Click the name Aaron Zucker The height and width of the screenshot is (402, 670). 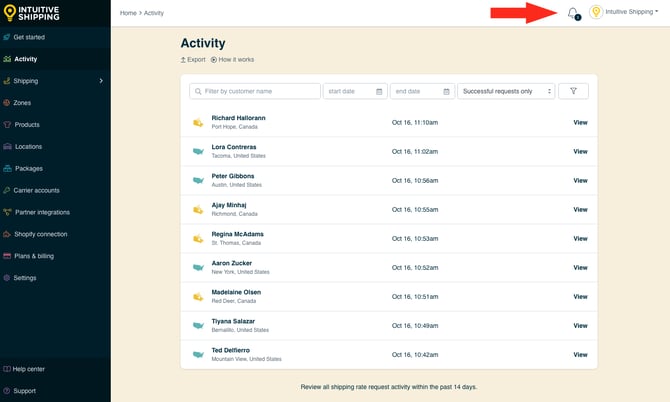point(232,263)
